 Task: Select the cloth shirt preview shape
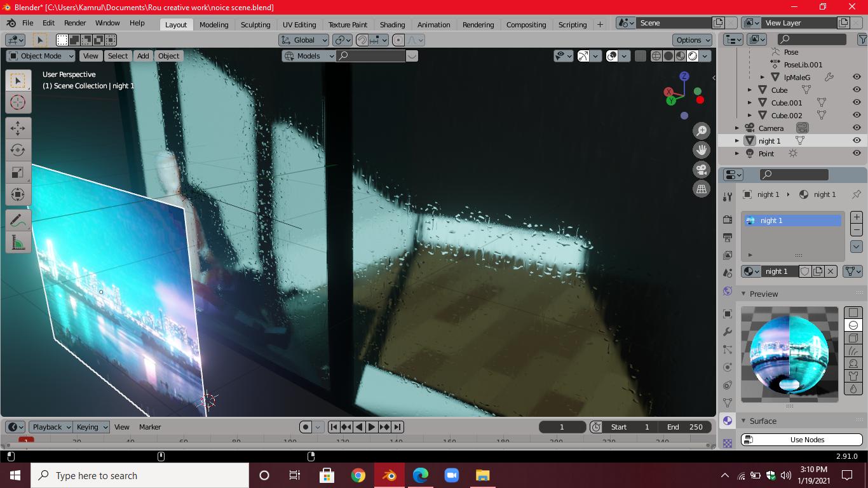853,376
